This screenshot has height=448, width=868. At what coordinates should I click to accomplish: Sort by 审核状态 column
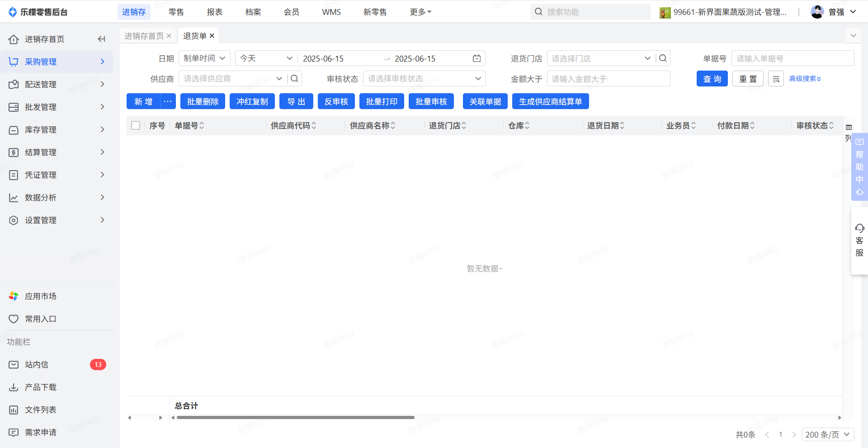tap(831, 125)
